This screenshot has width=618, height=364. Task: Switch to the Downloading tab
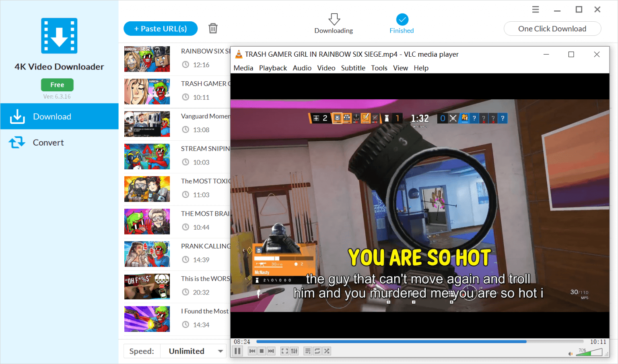coord(334,23)
